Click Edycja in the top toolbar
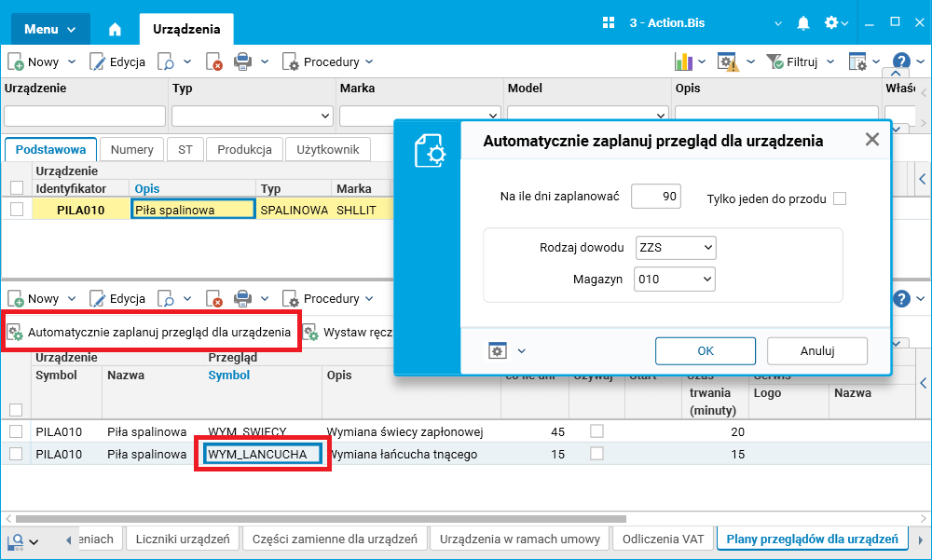932x560 pixels. 117,61
